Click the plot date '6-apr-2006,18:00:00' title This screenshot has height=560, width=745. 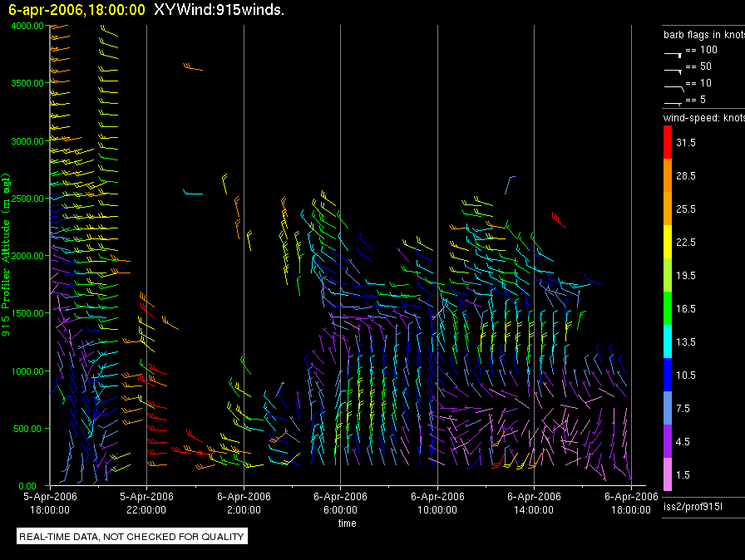pos(77,9)
